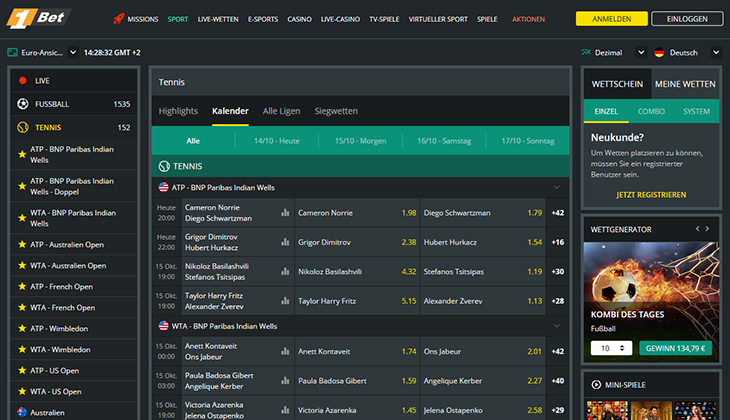Open the Aktionen menu item
The width and height of the screenshot is (730, 420).
pyautogui.click(x=528, y=19)
